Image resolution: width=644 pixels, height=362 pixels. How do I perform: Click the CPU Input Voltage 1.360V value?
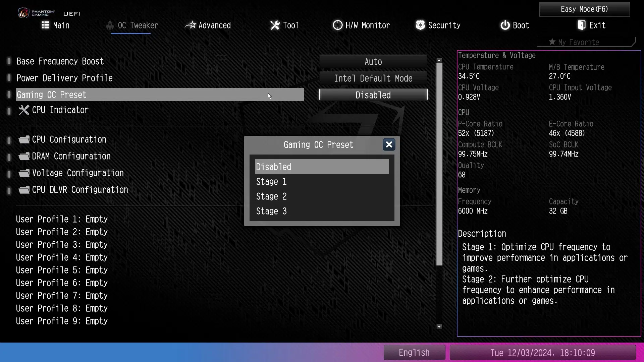click(560, 97)
